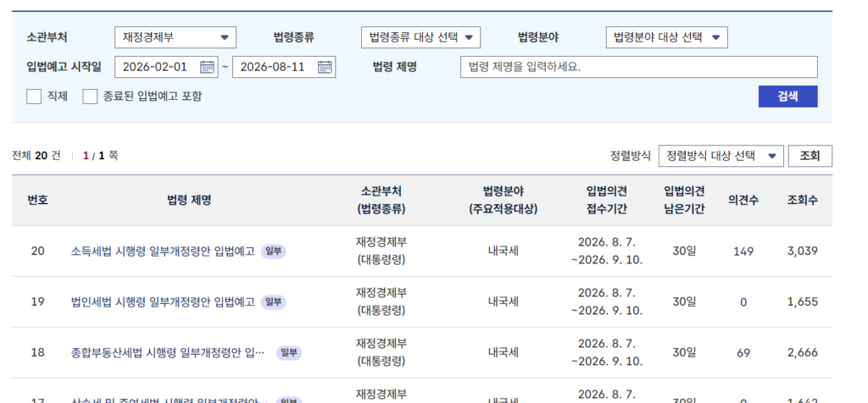This screenshot has height=403, width=868.
Task: Open the 소관부처 dropdown showing 재정경제부
Action: click(x=175, y=37)
